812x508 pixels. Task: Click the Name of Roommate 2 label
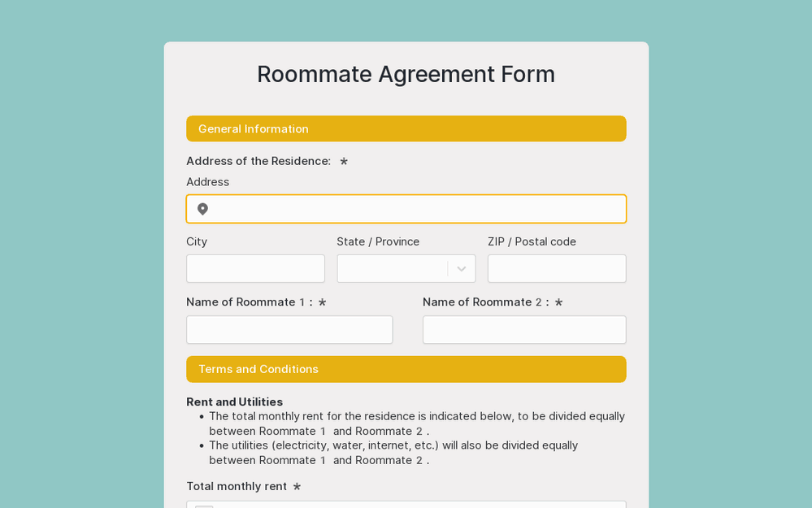click(x=485, y=302)
